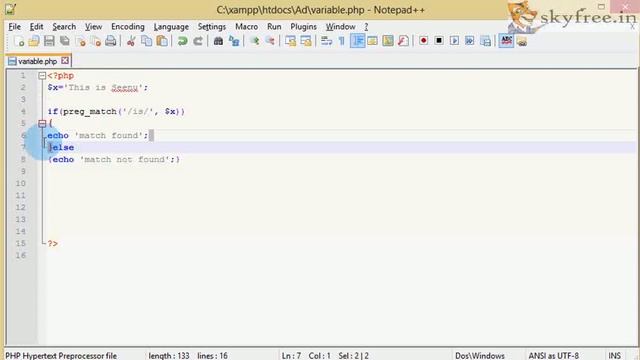Click the Copy toolbar icon
The width and height of the screenshot is (640, 360).
click(147, 41)
